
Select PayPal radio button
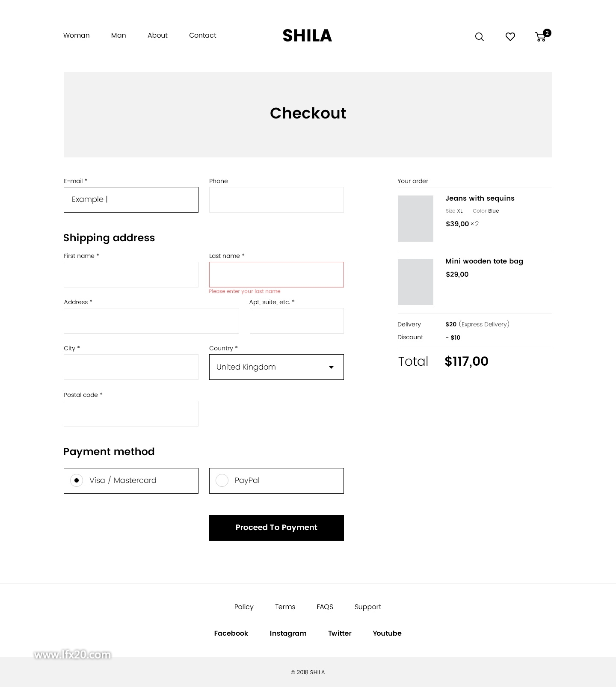point(222,480)
